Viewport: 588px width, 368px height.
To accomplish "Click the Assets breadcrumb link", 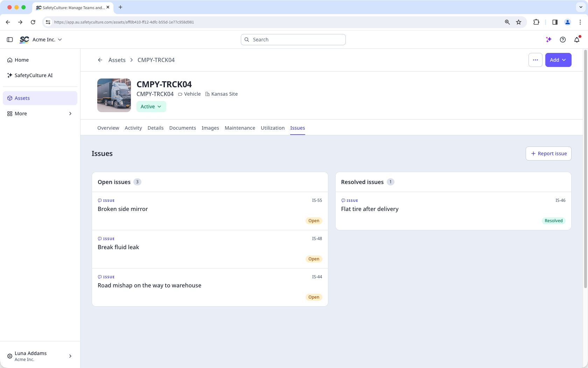I will point(117,60).
